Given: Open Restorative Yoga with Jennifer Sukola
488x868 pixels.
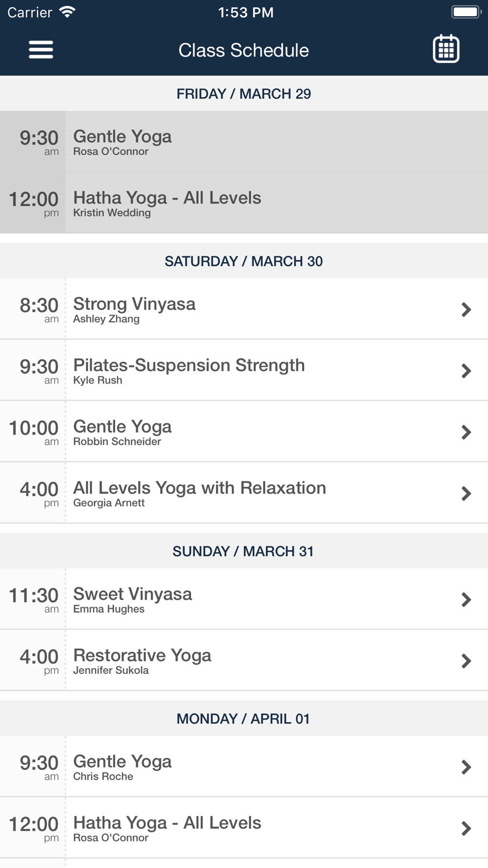Looking at the screenshot, I should point(244,661).
